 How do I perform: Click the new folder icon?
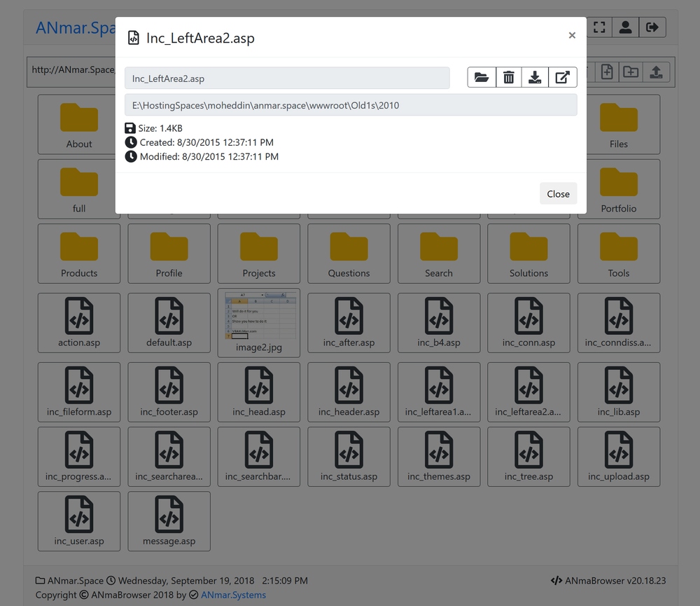click(631, 71)
